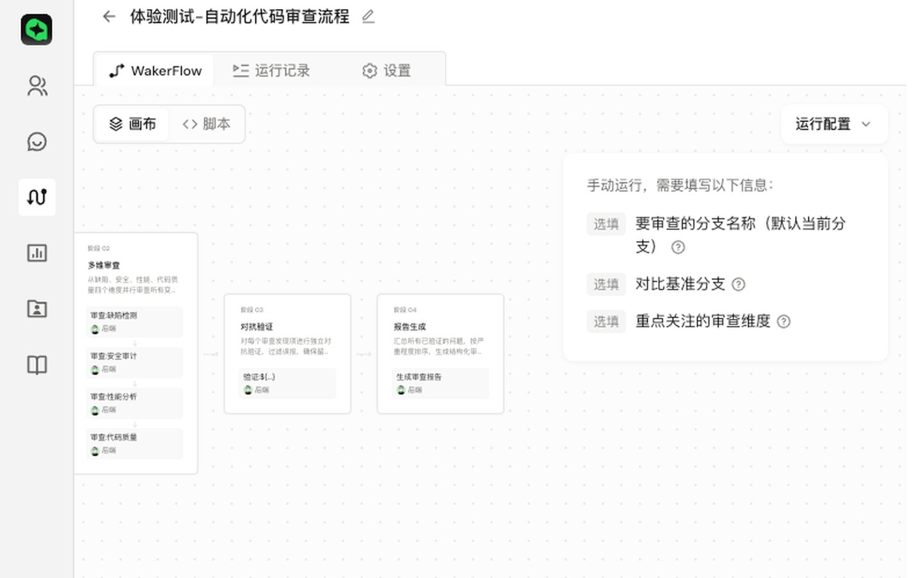Screen dimensions: 924x578
Task: Click the workflow title 体验测试-自动化代码审查流程
Action: [x=239, y=16]
